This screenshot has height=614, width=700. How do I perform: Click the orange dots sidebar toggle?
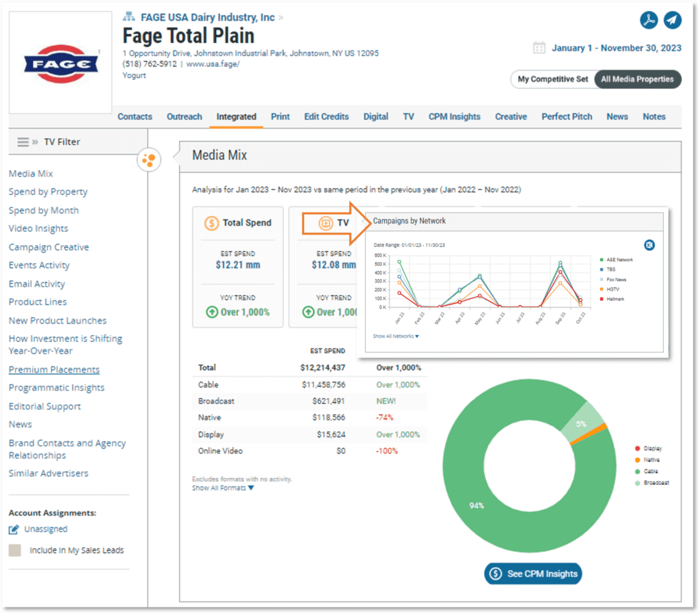tap(148, 159)
